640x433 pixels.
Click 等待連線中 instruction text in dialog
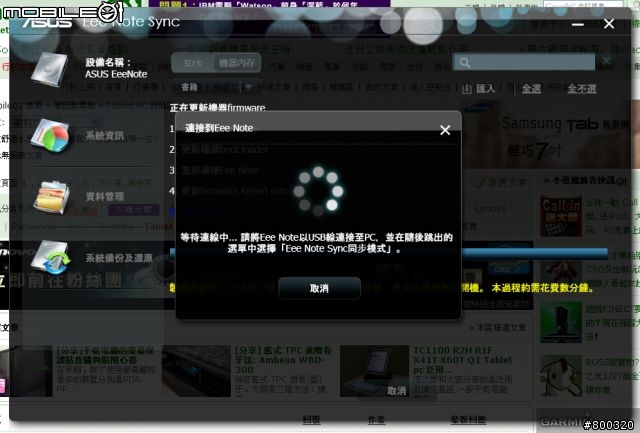(316, 243)
